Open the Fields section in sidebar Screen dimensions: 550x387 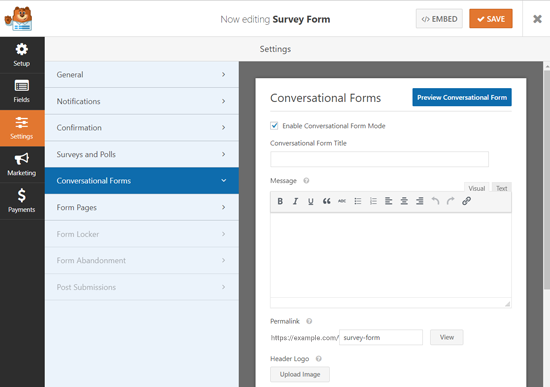pos(22,92)
